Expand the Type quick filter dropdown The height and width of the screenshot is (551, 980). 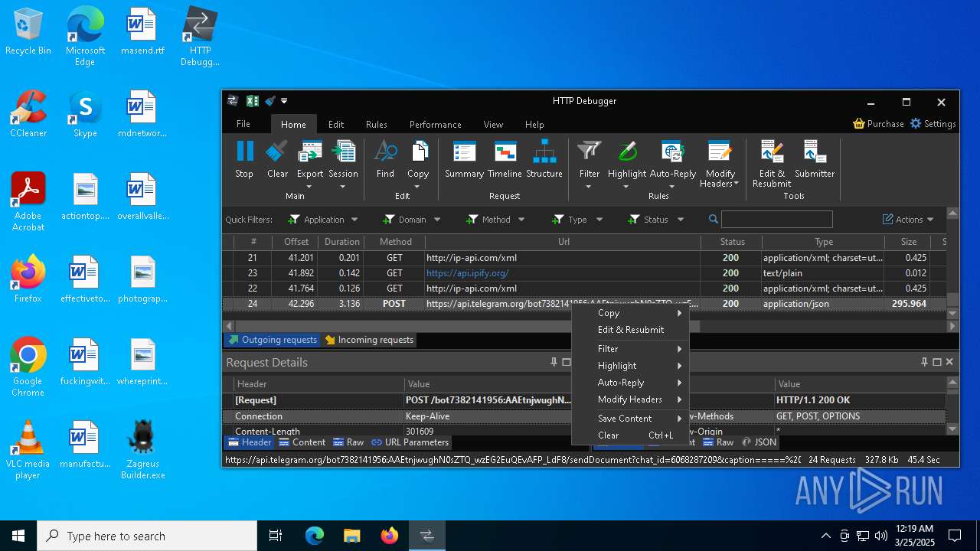[599, 220]
